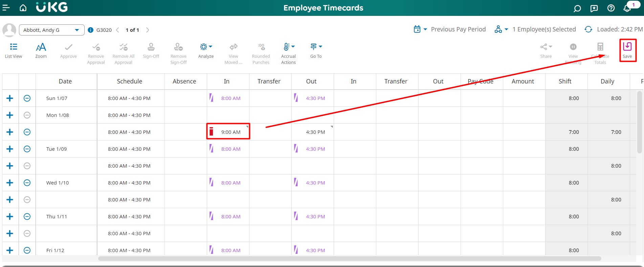
Task: Click the Save icon in toolbar
Action: (627, 50)
